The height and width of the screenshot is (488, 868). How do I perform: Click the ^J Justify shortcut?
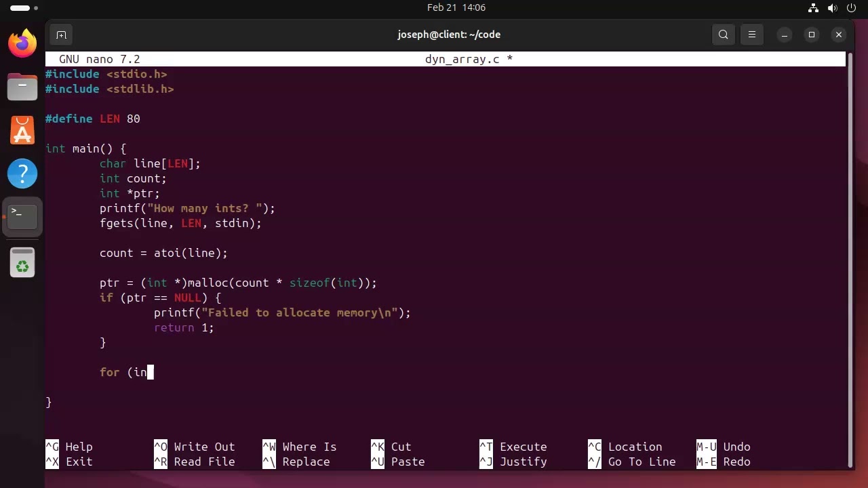(x=513, y=462)
